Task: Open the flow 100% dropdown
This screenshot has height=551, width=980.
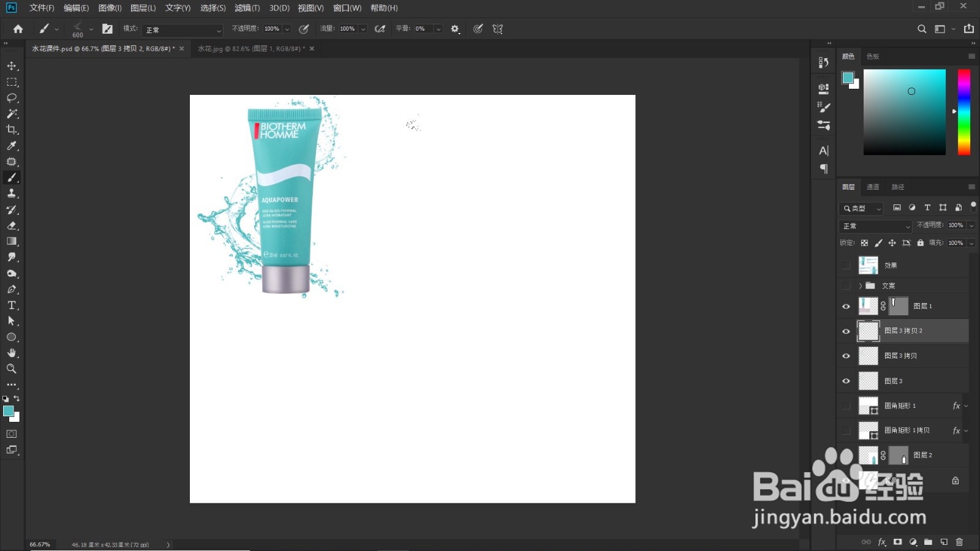Action: tap(363, 29)
